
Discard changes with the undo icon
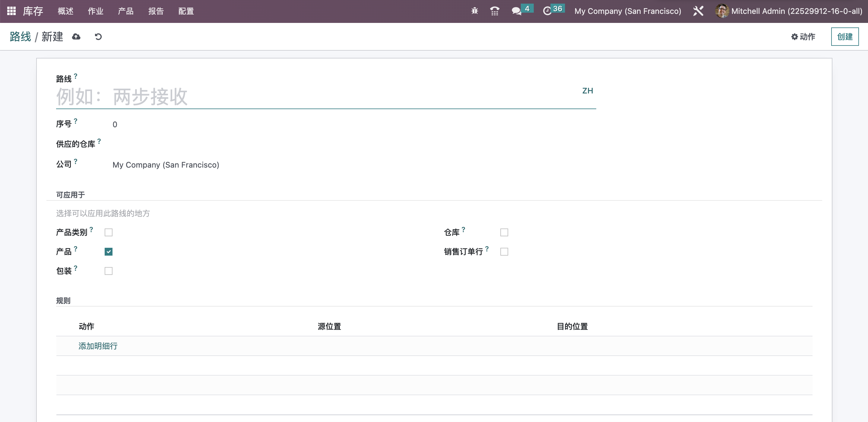98,36
